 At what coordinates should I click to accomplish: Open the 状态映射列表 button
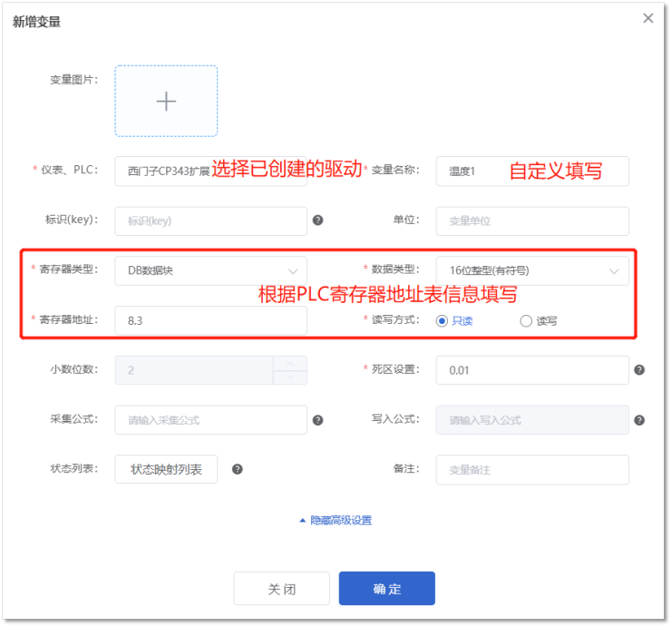point(166,469)
